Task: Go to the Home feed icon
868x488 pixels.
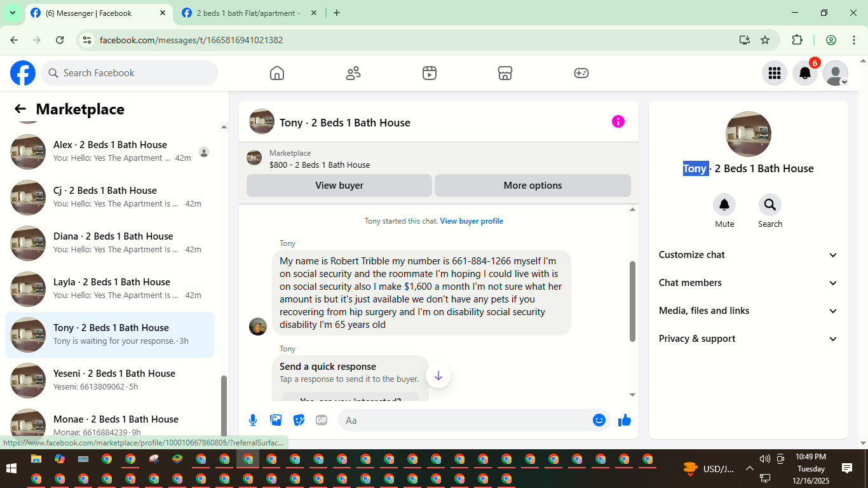Action: point(277,73)
